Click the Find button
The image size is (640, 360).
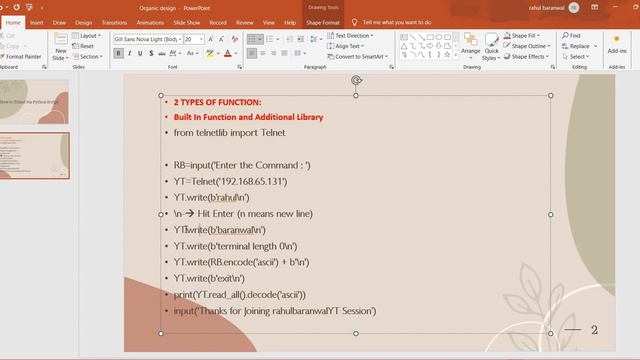click(571, 36)
